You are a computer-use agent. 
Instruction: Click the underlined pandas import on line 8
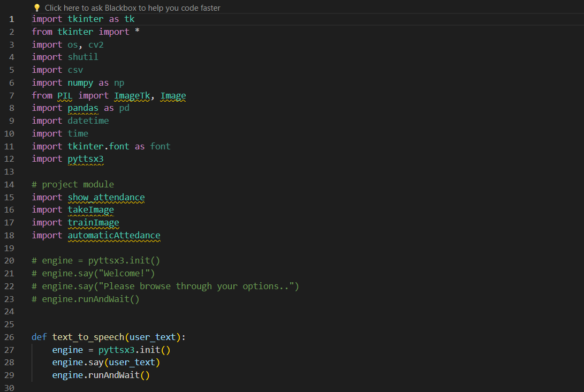click(82, 108)
